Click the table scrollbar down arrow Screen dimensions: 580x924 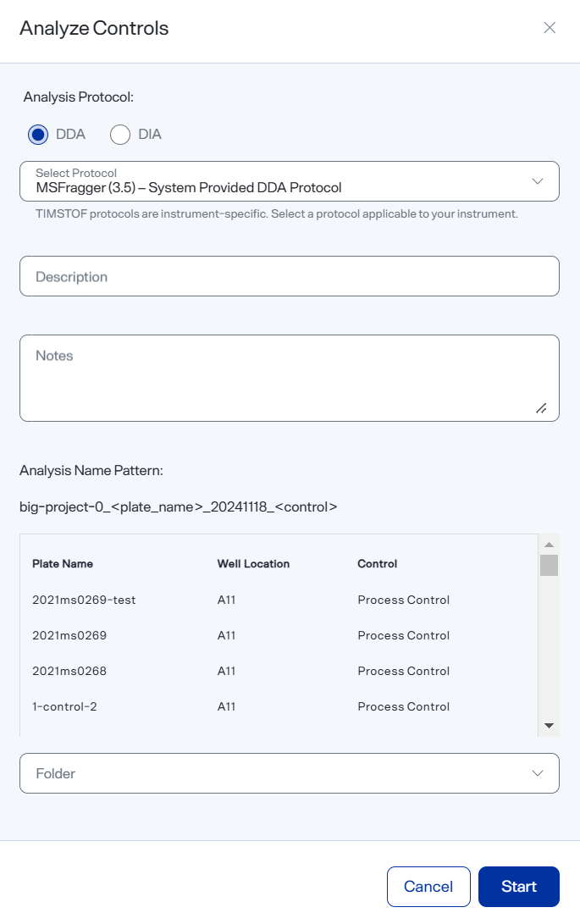549,726
